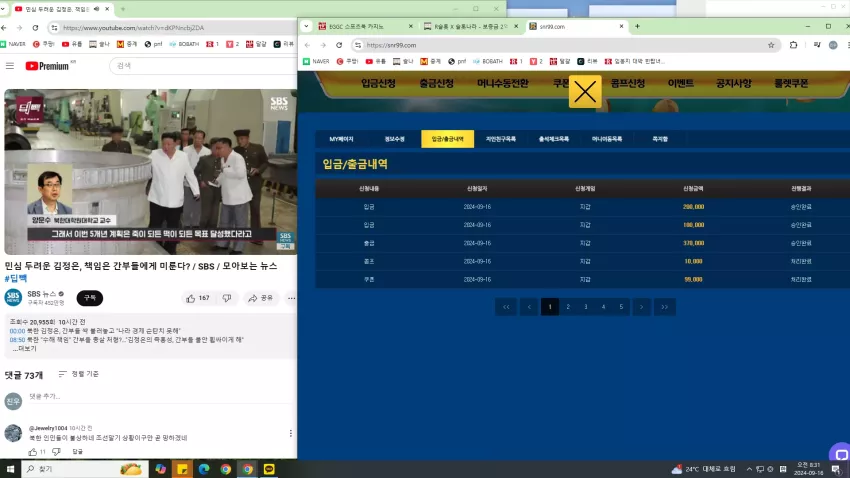Image resolution: width=850 pixels, height=478 pixels.
Task: Open the BOBATH bookmark in snr99 window
Action: coord(488,61)
